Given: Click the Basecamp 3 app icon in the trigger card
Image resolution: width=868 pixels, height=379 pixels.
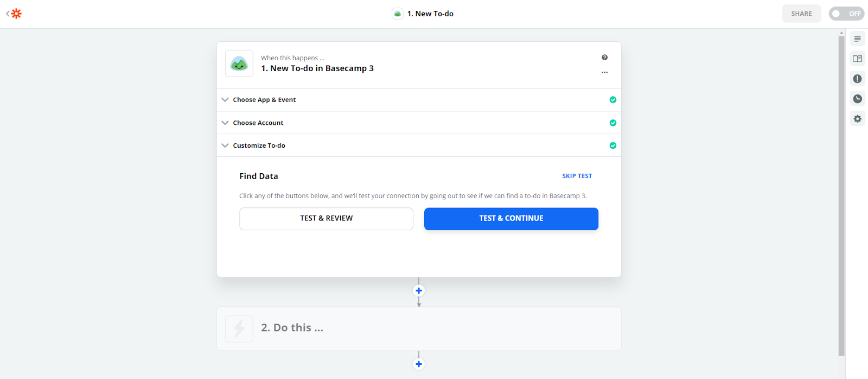Looking at the screenshot, I should [x=239, y=64].
